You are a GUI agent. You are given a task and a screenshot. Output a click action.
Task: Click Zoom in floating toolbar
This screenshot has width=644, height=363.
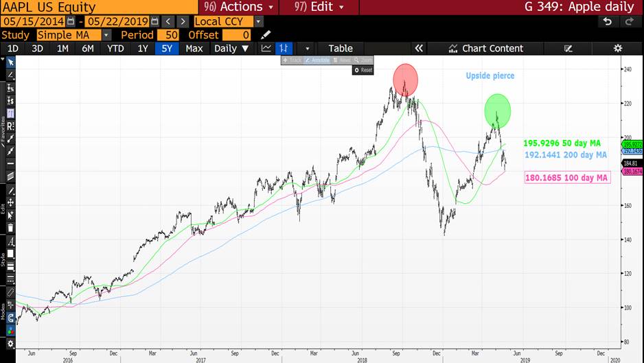pos(363,60)
